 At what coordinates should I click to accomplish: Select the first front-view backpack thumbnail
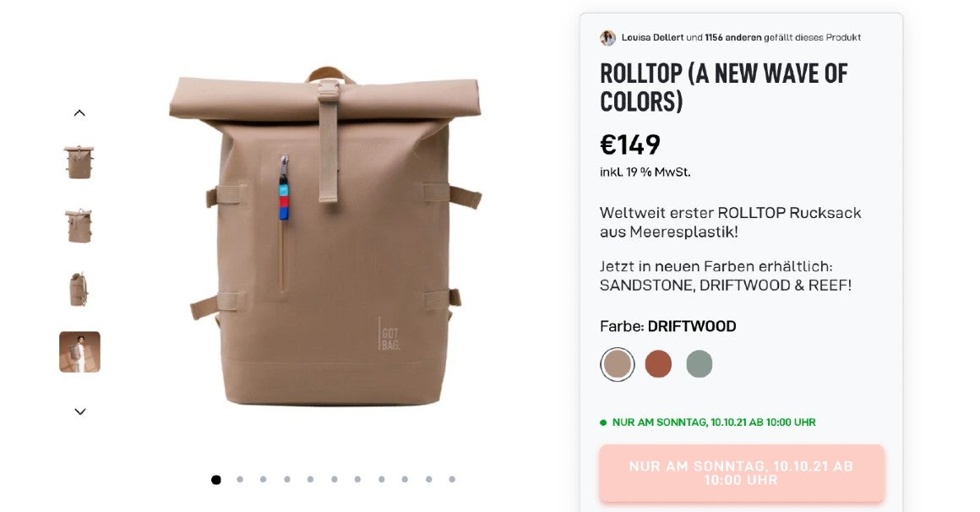(x=79, y=162)
